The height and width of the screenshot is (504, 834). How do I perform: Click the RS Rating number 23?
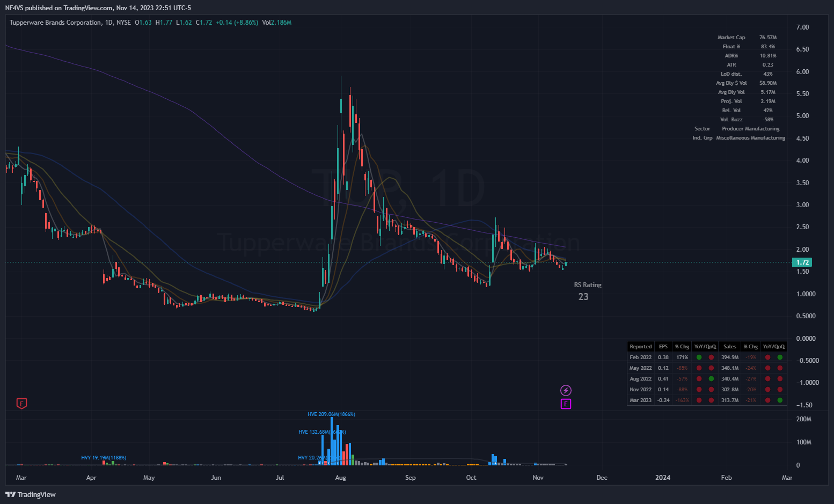pyautogui.click(x=583, y=297)
